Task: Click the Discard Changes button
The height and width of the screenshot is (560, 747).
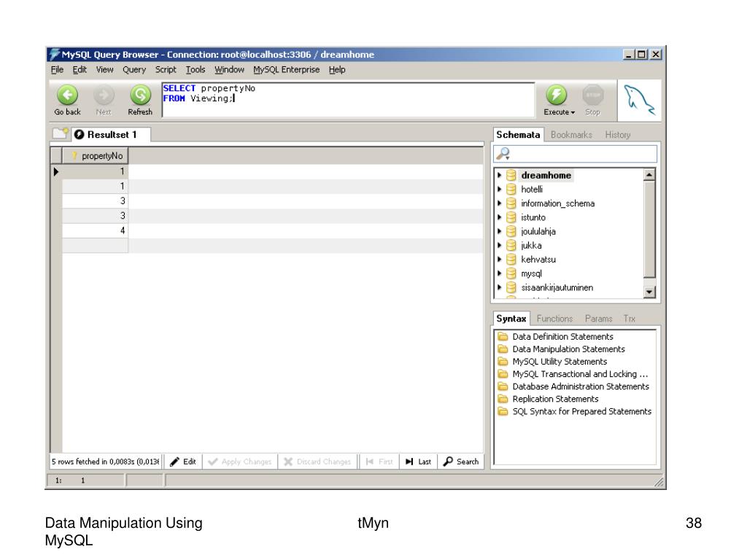Action: [x=317, y=462]
